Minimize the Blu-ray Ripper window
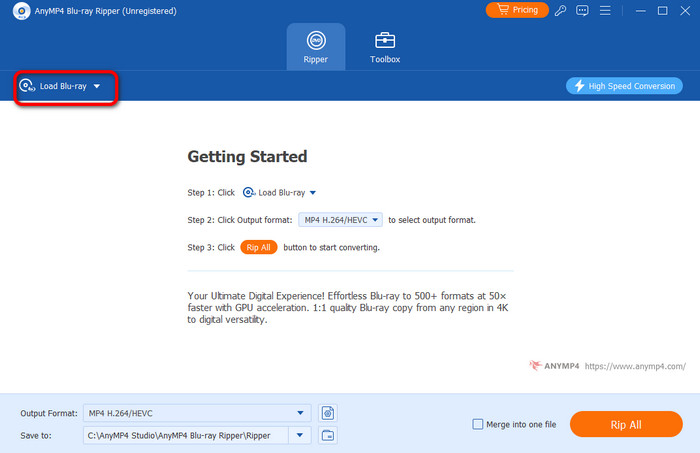700x453 pixels. [641, 11]
